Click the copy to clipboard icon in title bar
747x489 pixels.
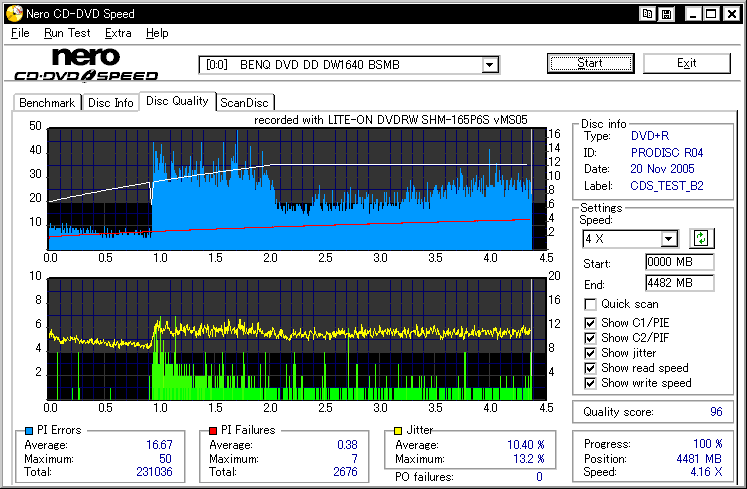(648, 14)
